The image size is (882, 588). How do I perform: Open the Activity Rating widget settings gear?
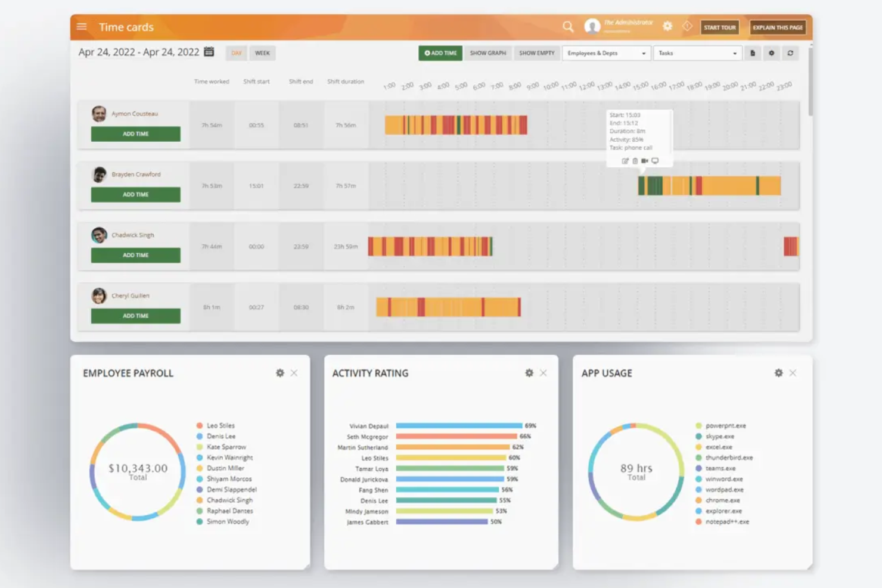(x=528, y=373)
